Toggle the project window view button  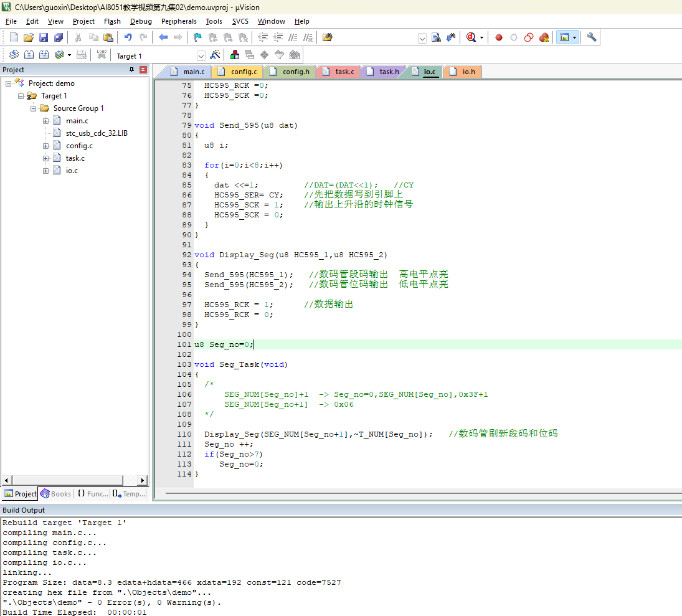(564, 37)
